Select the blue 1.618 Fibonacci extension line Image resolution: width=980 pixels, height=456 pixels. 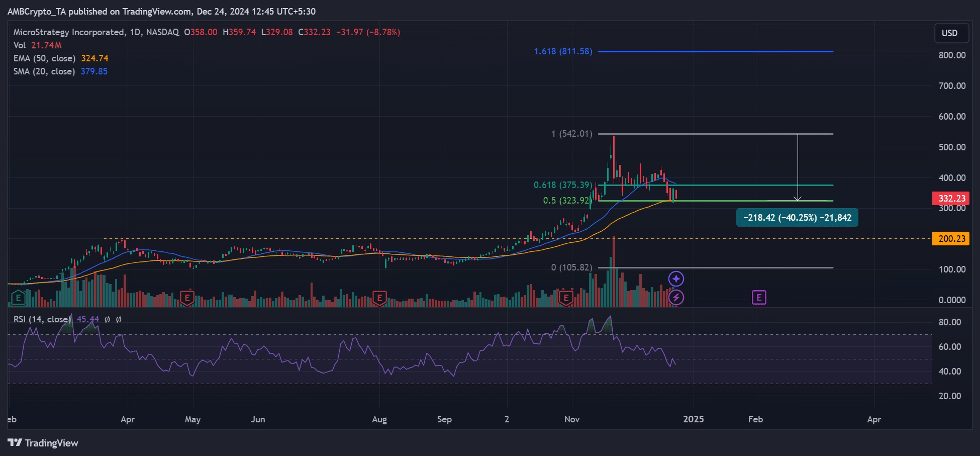(x=716, y=51)
